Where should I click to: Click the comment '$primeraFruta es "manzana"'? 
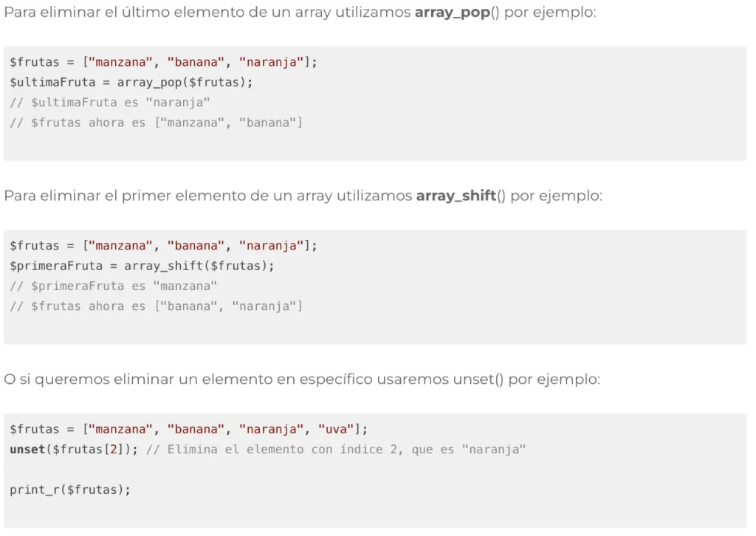(x=114, y=286)
